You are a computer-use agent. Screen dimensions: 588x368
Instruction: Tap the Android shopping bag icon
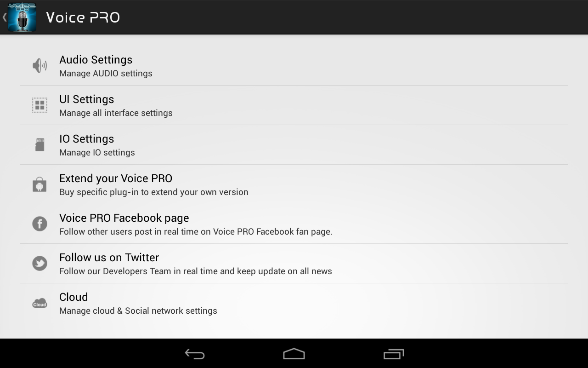pyautogui.click(x=40, y=184)
